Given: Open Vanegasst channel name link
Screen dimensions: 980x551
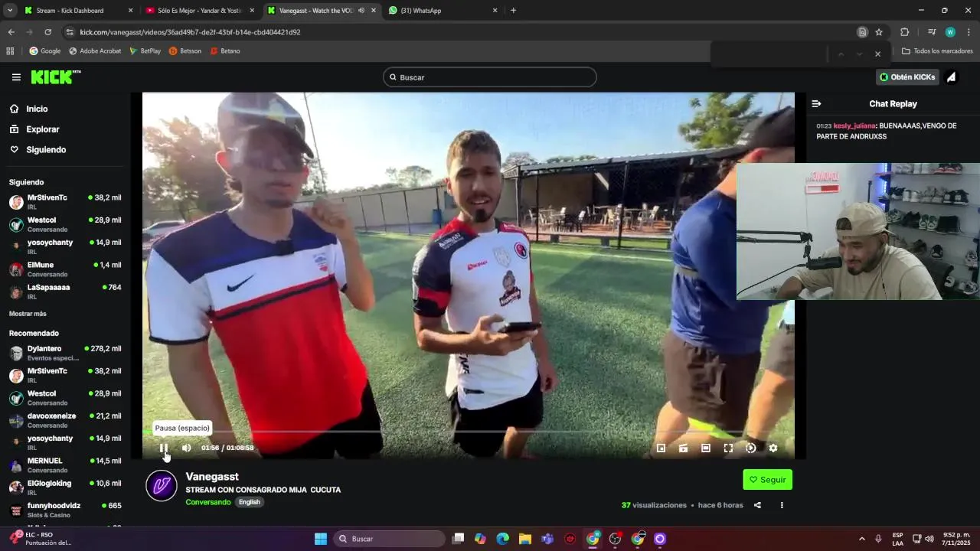Looking at the screenshot, I should coord(212,477).
